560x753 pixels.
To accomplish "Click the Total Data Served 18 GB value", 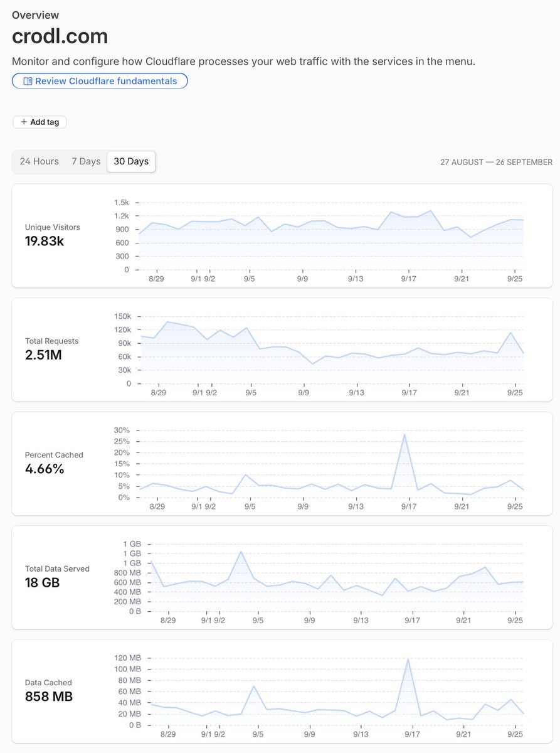I will click(42, 582).
